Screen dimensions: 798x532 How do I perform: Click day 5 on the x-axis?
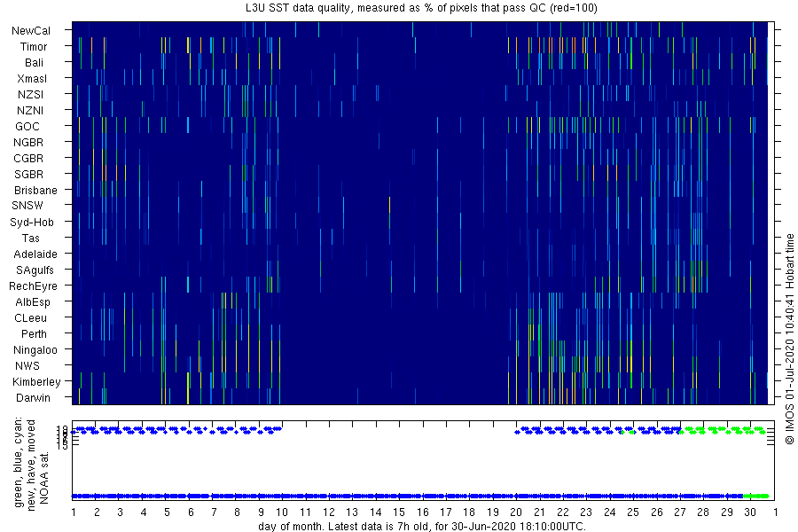(167, 512)
